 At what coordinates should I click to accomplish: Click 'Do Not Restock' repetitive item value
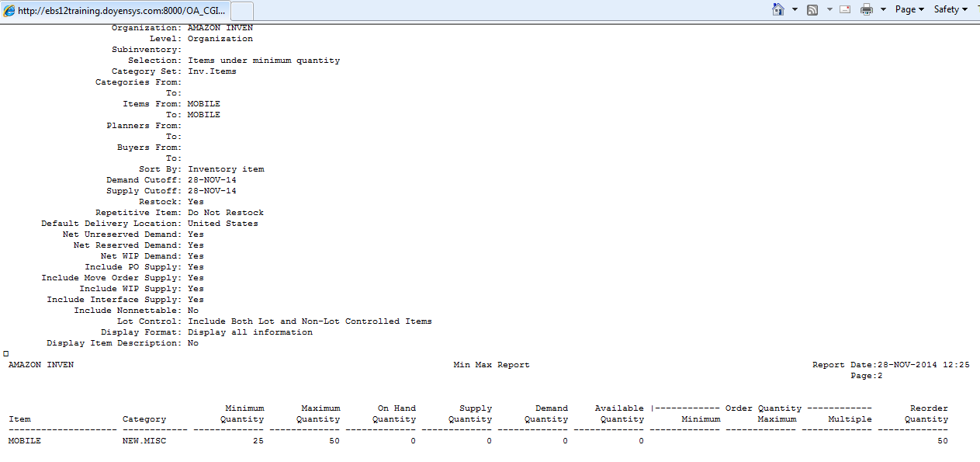tap(226, 213)
